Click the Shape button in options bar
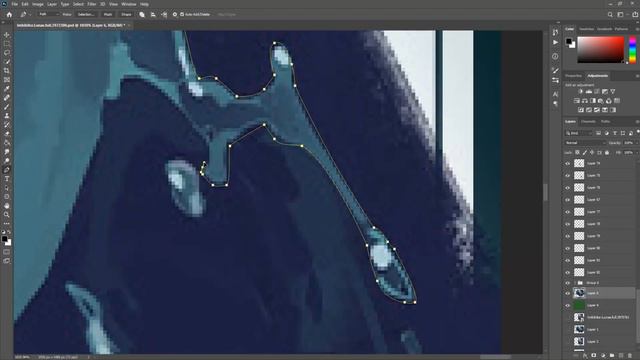The height and width of the screenshot is (360, 640). click(126, 15)
